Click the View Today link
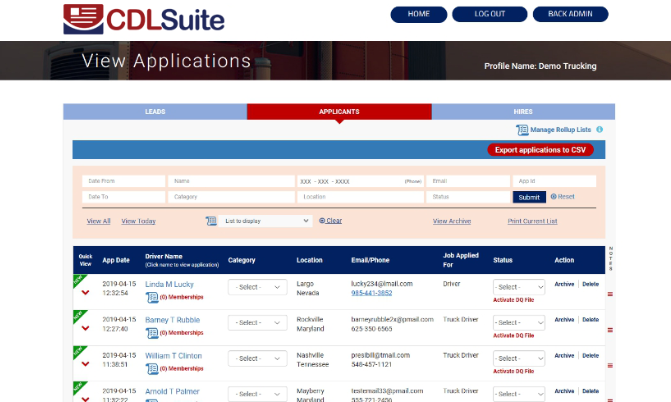 [x=138, y=221]
